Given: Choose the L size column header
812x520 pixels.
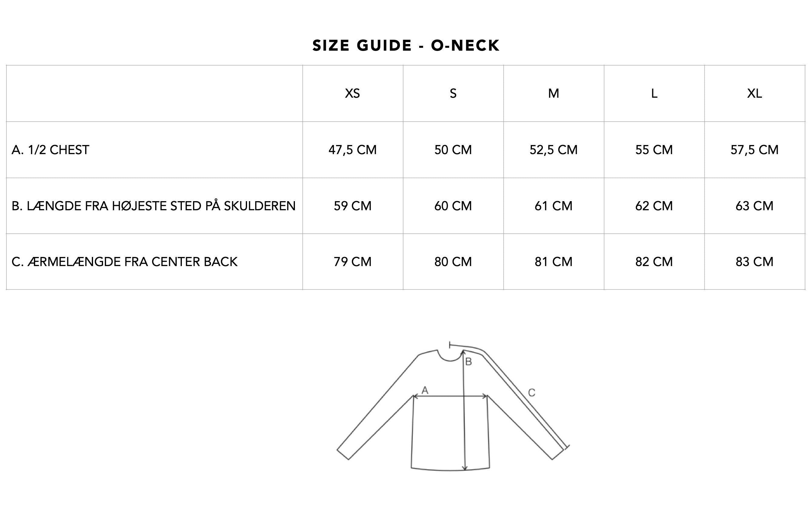Looking at the screenshot, I should 654,93.
